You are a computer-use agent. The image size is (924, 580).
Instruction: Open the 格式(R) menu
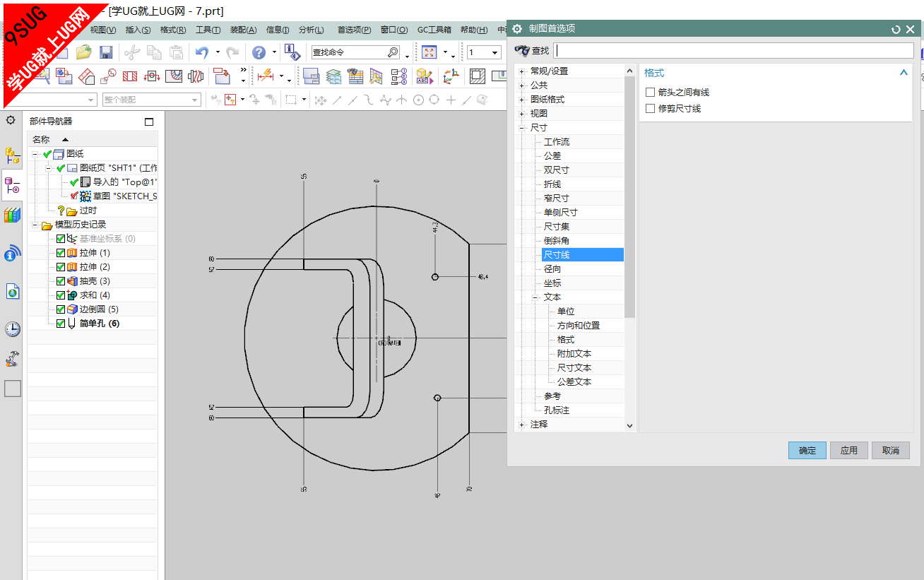[x=173, y=30]
